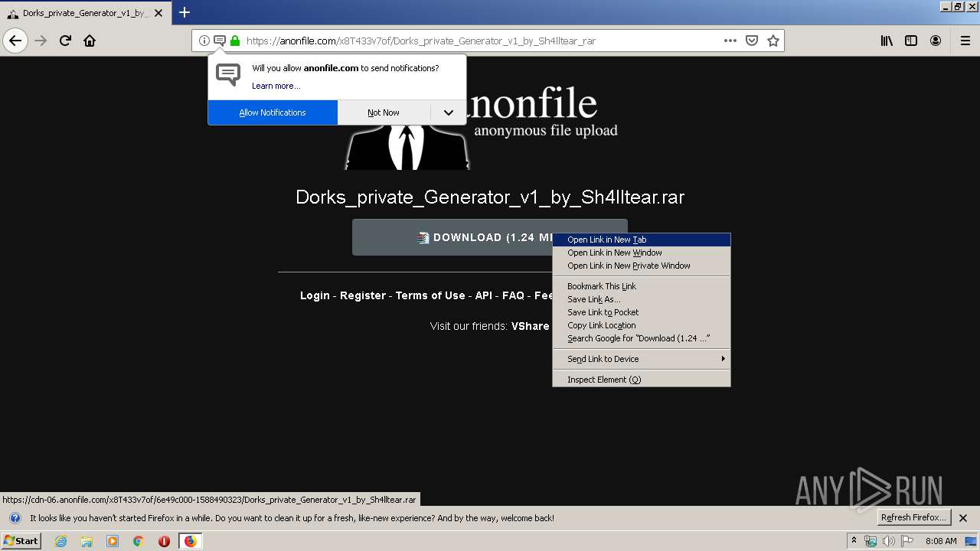The width and height of the screenshot is (980, 551).
Task: Choose Inspect Element
Action: click(642, 380)
